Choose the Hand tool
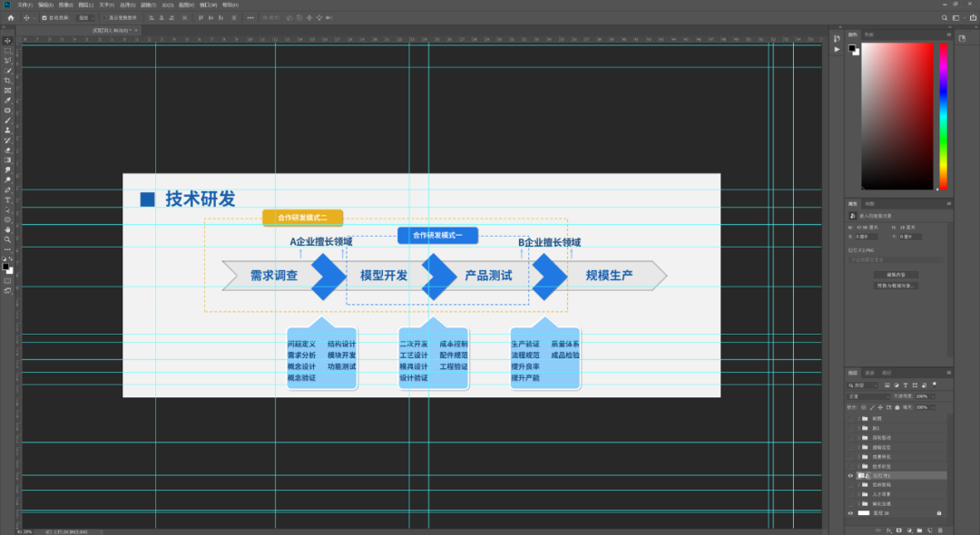The height and width of the screenshot is (535, 980). (x=7, y=229)
